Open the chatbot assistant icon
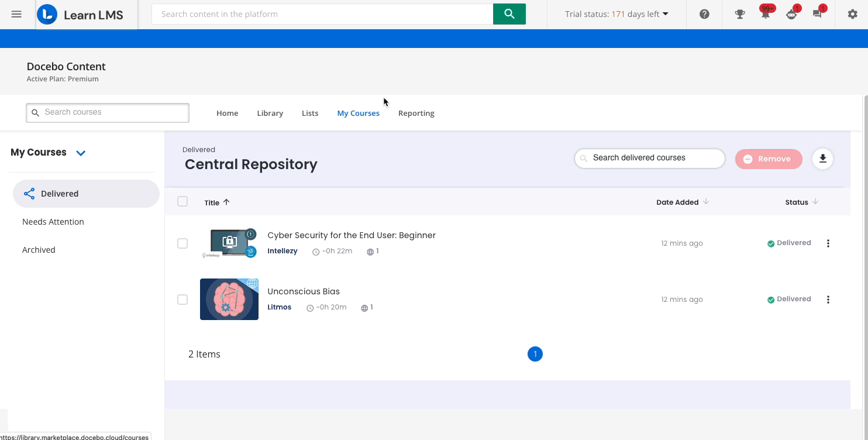 (x=792, y=14)
